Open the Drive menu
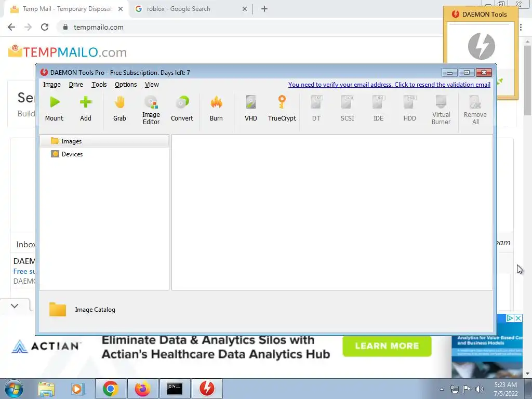Image resolution: width=532 pixels, height=399 pixels. click(x=76, y=85)
